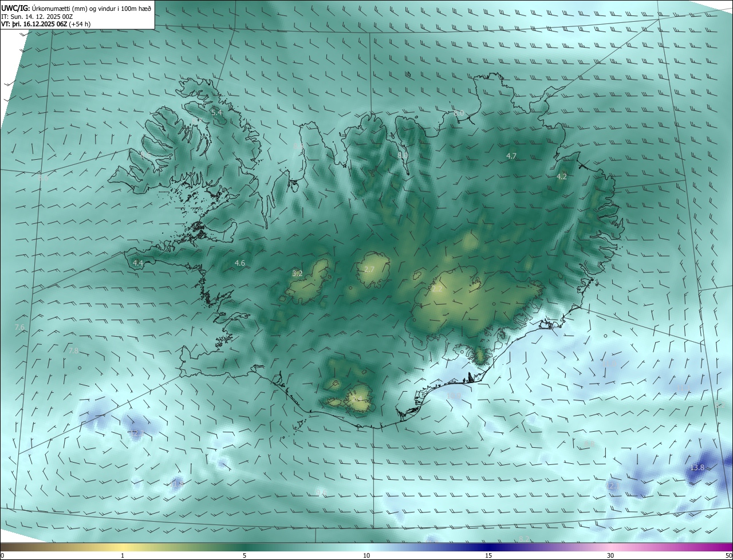
Task: Click the '4.7' value on the map
Action: (x=511, y=156)
